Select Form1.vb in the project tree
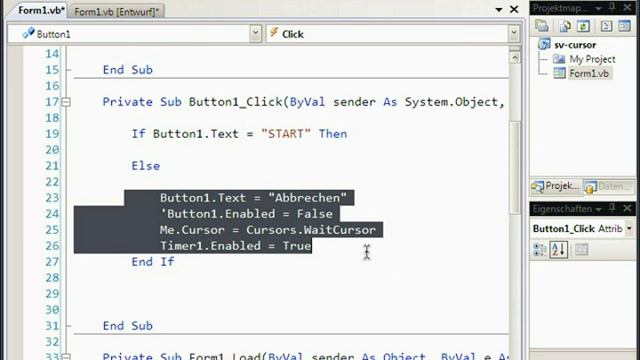 click(x=589, y=73)
